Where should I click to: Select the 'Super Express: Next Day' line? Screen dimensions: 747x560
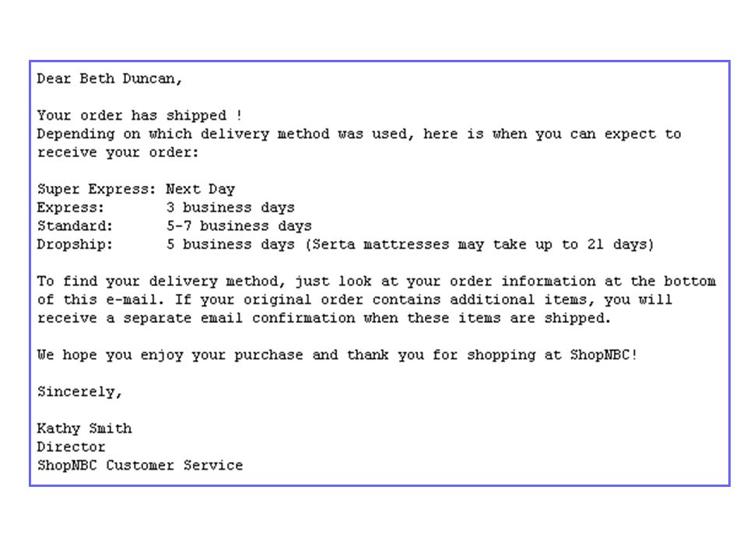pyautogui.click(x=135, y=189)
